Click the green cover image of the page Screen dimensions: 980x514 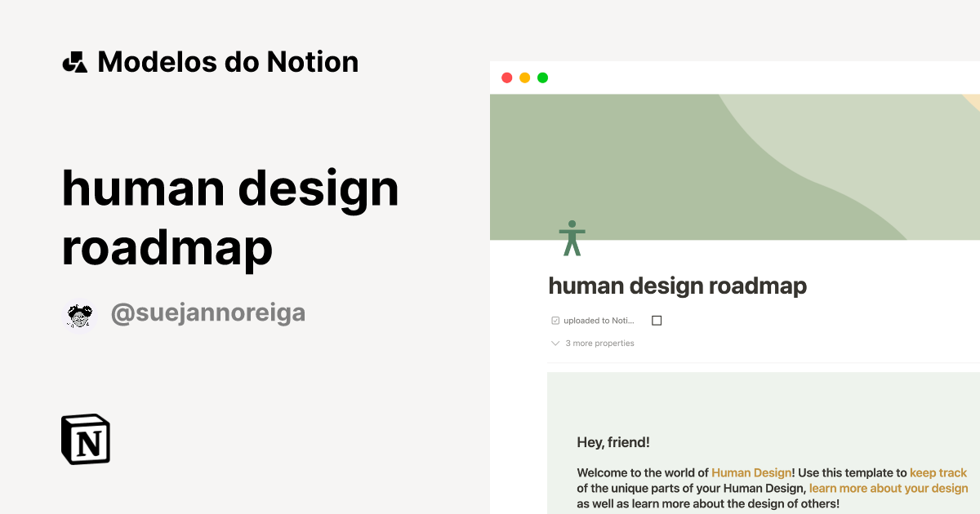(735, 155)
